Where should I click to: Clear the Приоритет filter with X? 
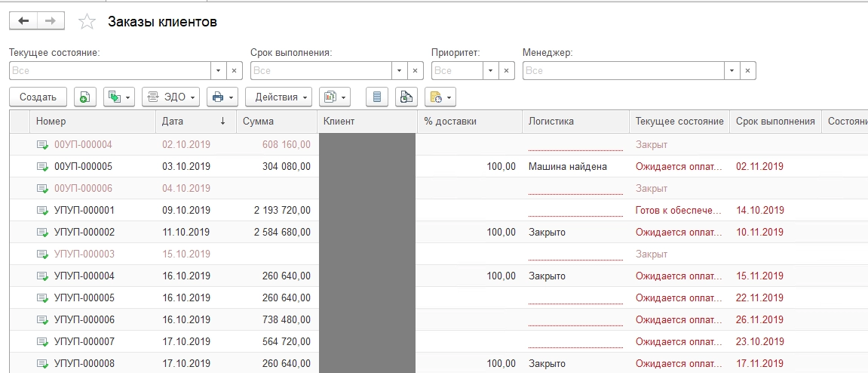[x=507, y=70]
